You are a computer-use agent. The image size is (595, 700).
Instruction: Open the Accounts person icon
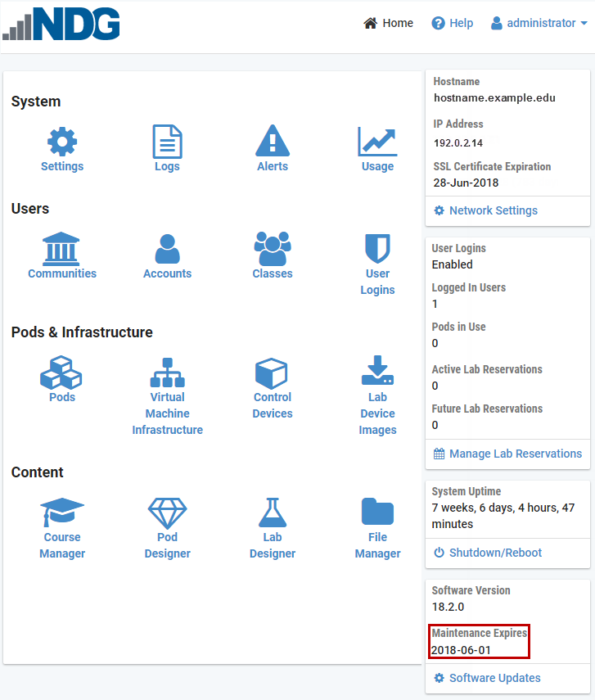point(167,249)
